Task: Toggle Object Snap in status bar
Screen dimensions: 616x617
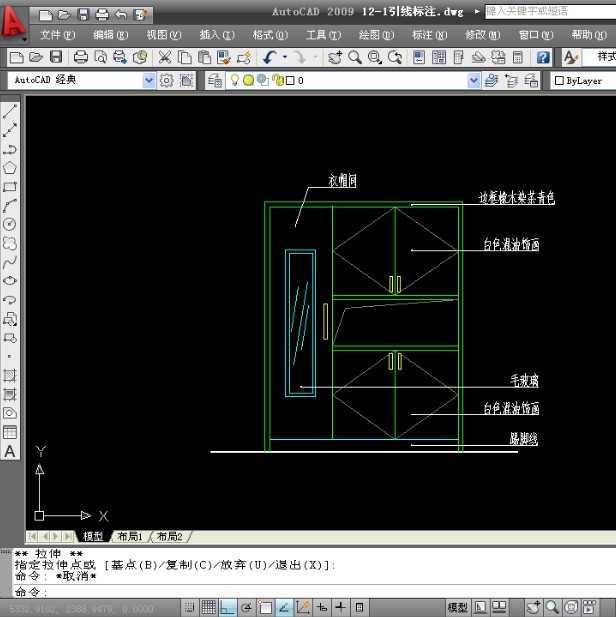Action: point(265,607)
